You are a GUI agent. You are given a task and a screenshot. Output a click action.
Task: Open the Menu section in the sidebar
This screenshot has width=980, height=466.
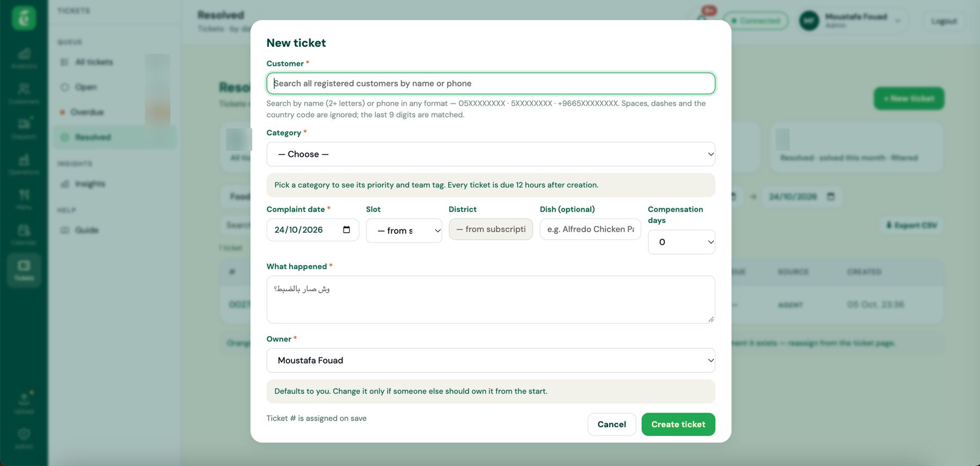(x=24, y=199)
